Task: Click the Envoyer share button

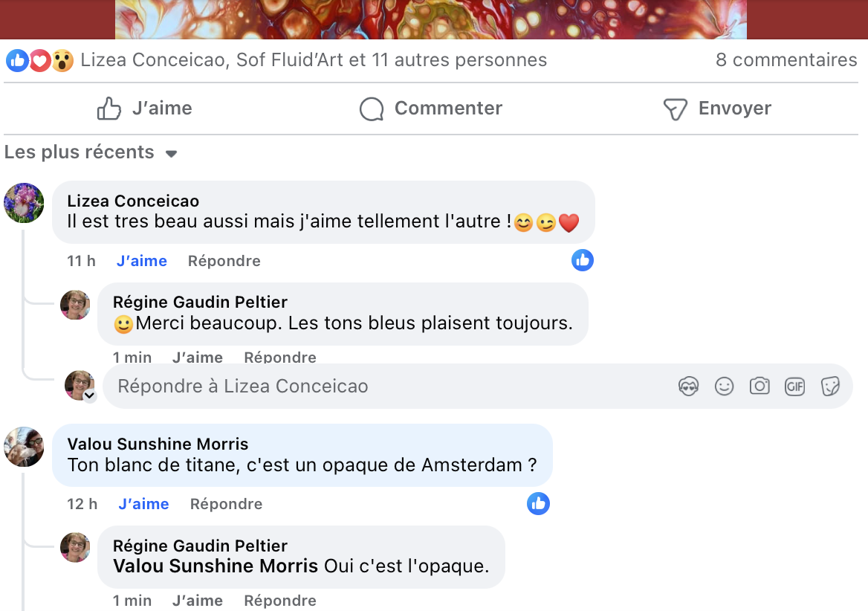Action: [717, 109]
